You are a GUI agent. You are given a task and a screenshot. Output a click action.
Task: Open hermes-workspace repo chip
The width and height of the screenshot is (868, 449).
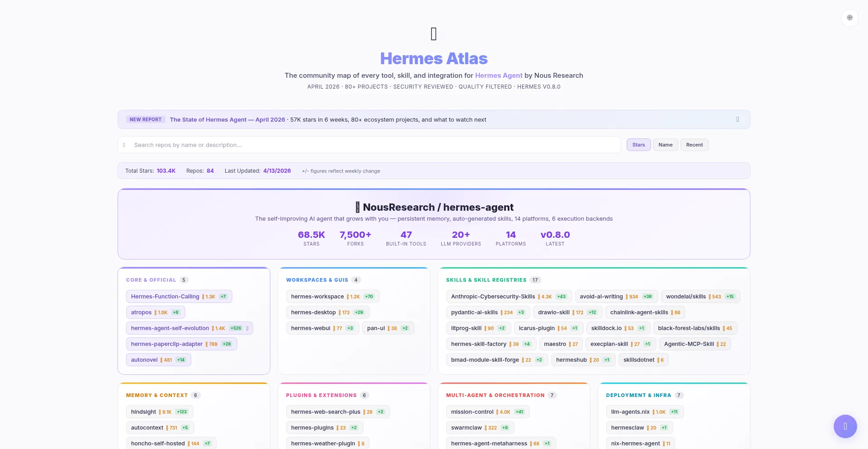coord(333,297)
